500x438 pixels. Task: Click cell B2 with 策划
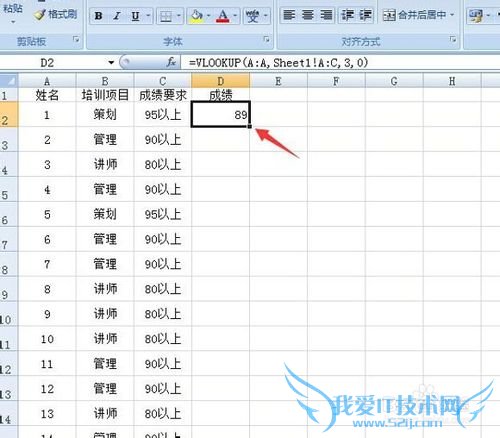[x=105, y=115]
